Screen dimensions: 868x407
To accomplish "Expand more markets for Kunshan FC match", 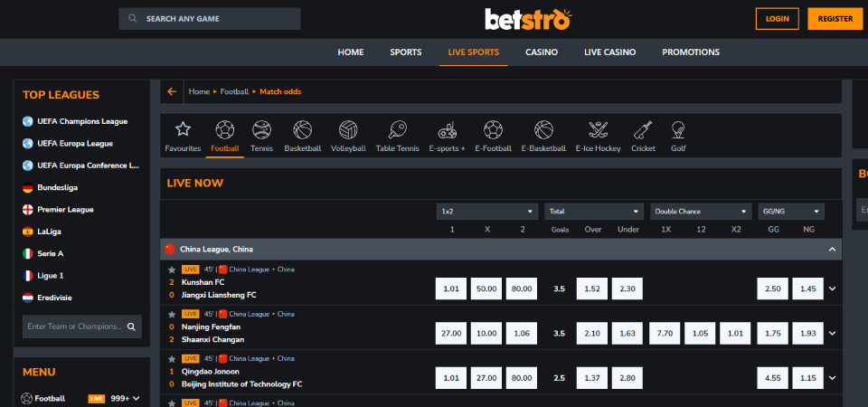I will (x=832, y=289).
